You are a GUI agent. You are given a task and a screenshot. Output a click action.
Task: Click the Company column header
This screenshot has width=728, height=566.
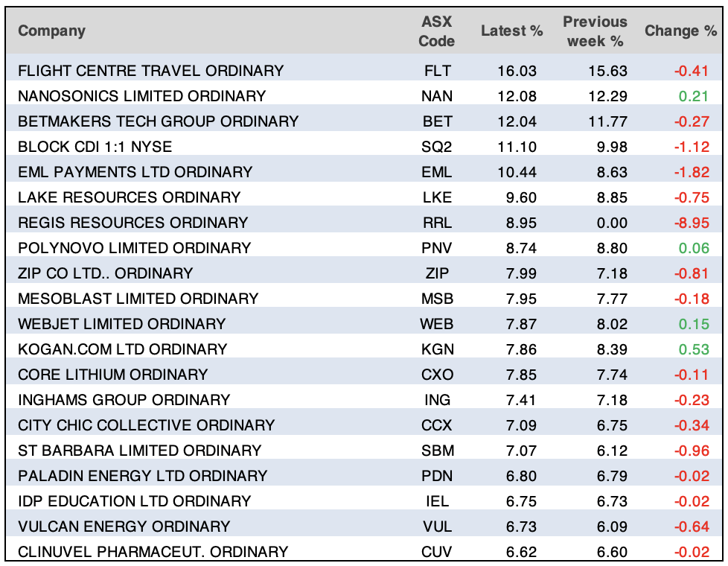[x=51, y=31]
